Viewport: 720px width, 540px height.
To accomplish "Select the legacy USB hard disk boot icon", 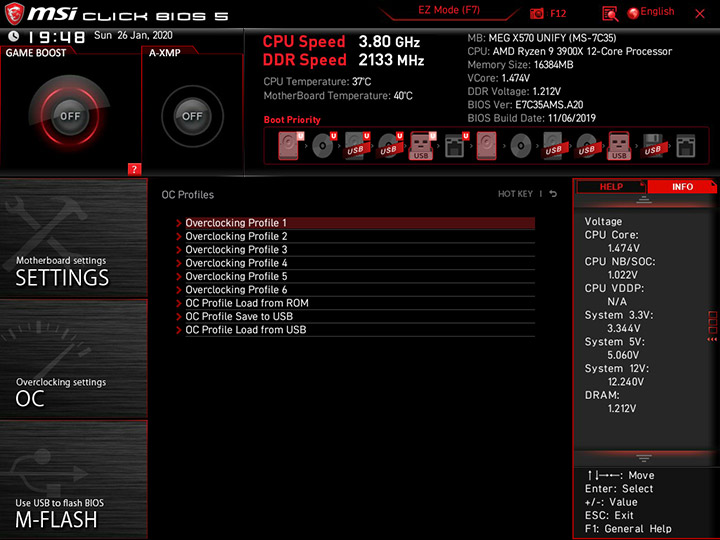I will pos(553,146).
